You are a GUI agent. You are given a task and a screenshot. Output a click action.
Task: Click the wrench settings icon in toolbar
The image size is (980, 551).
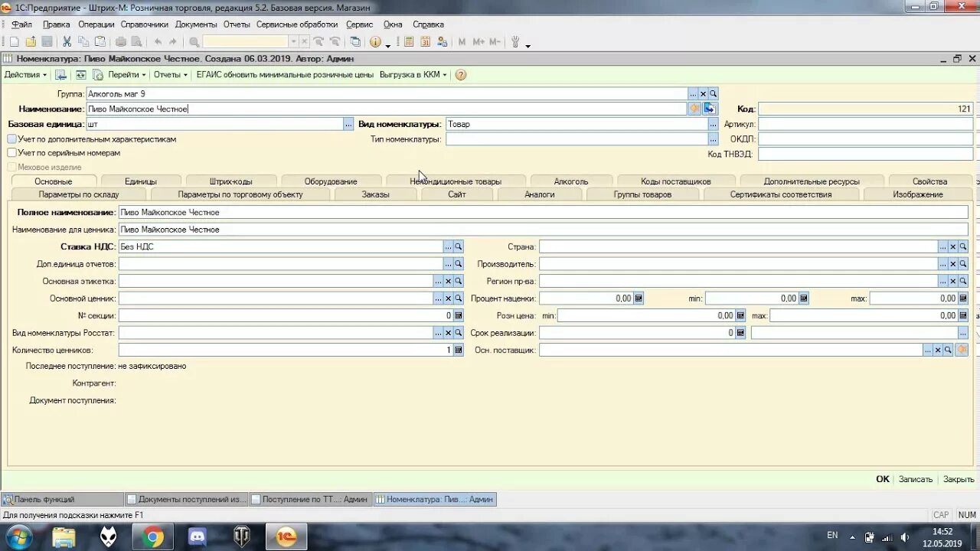515,41
